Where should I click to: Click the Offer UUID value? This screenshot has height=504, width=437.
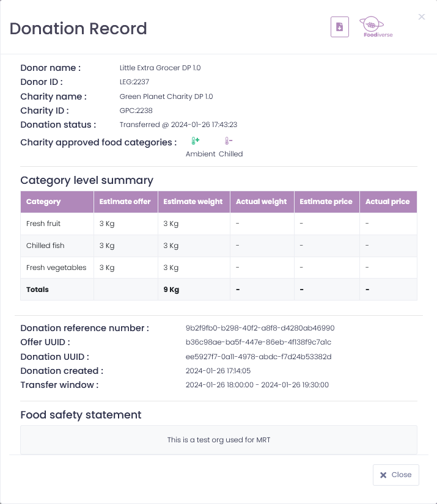pyautogui.click(x=259, y=342)
